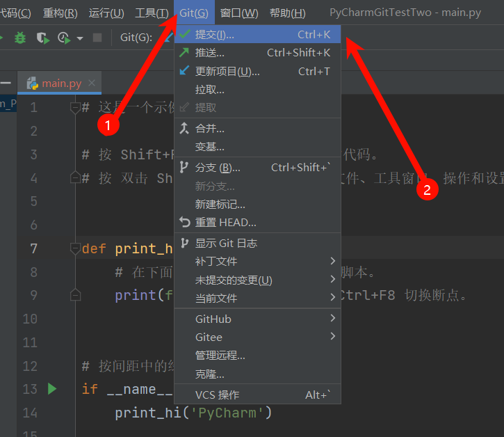Click the Stop square button in toolbar
Image resolution: width=504 pixels, height=437 pixels.
(x=97, y=38)
